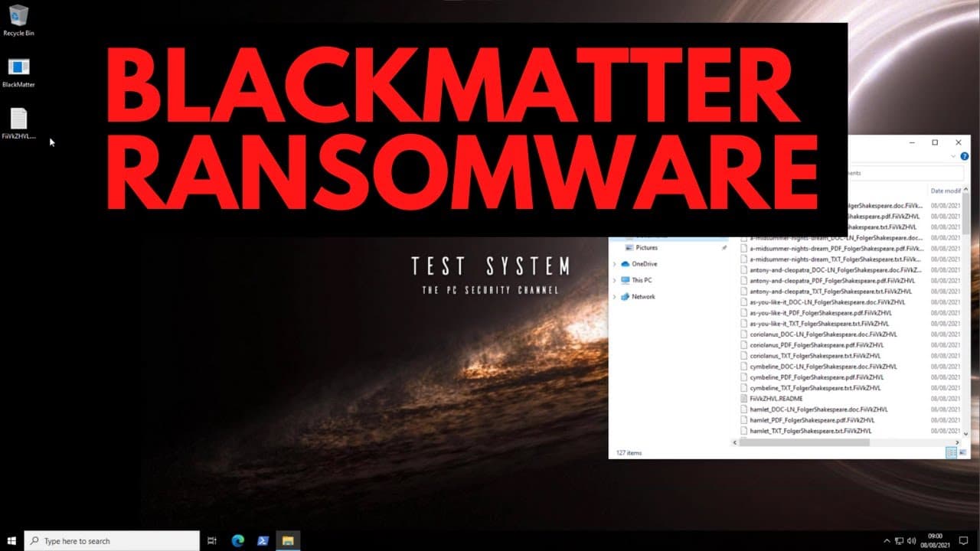Select coriolanus_DOC-LN_FolgerShakespeare.doc file
The image size is (980, 551).
click(x=819, y=334)
